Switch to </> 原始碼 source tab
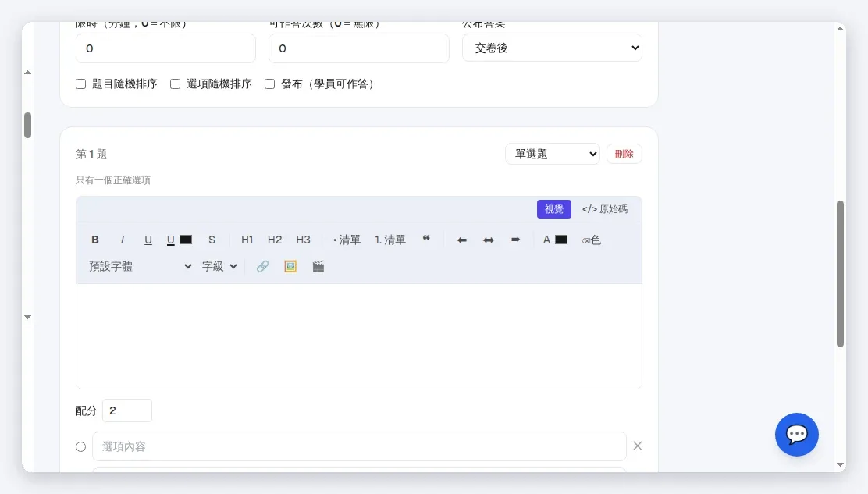This screenshot has height=494, width=868. pos(604,209)
